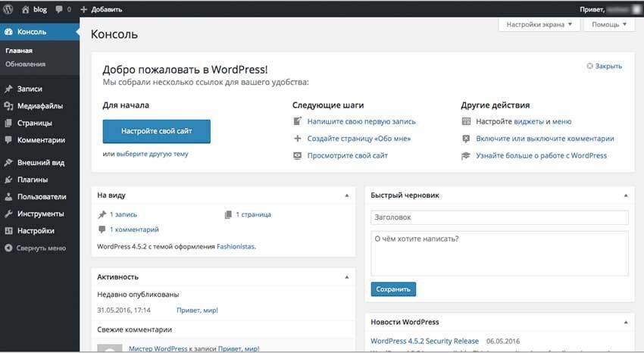This screenshot has height=353, width=644.
Task: Open the Добавить menu in admin bar
Action: [x=101, y=9]
